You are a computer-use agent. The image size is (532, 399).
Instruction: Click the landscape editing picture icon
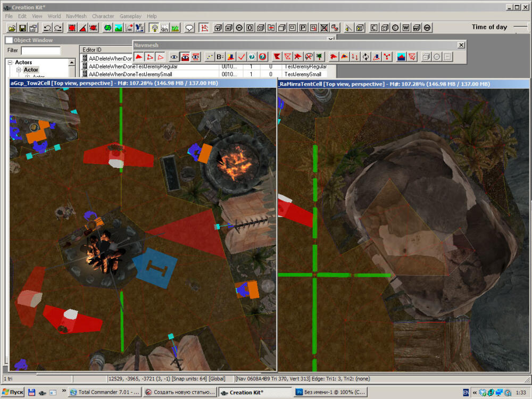pyautogui.click(x=118, y=28)
